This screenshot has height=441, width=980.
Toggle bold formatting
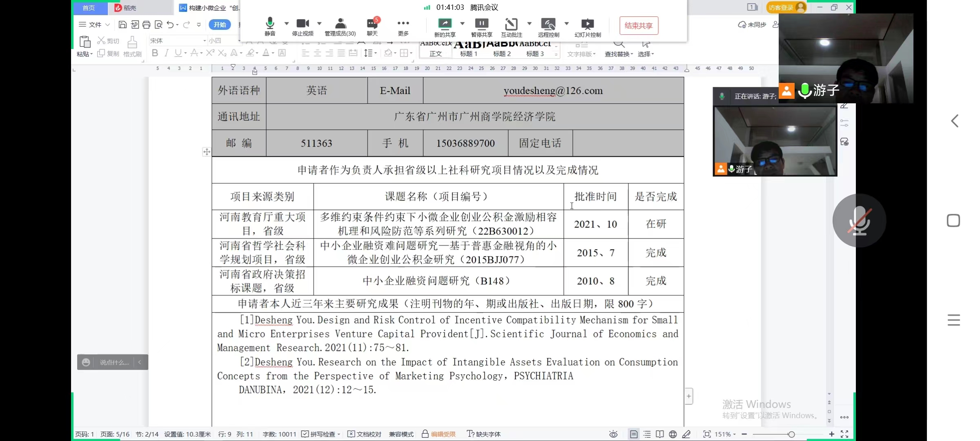pyautogui.click(x=155, y=53)
